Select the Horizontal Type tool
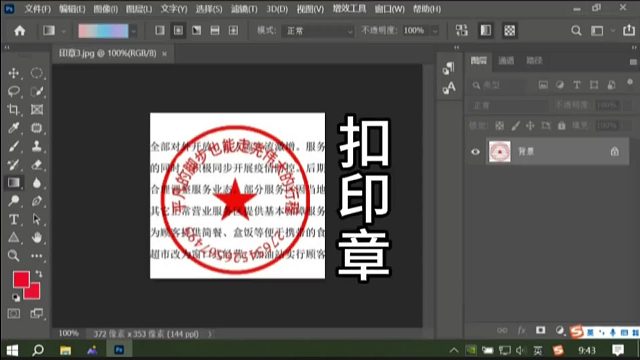Screen dimensions: 640x360 click(x=13, y=219)
